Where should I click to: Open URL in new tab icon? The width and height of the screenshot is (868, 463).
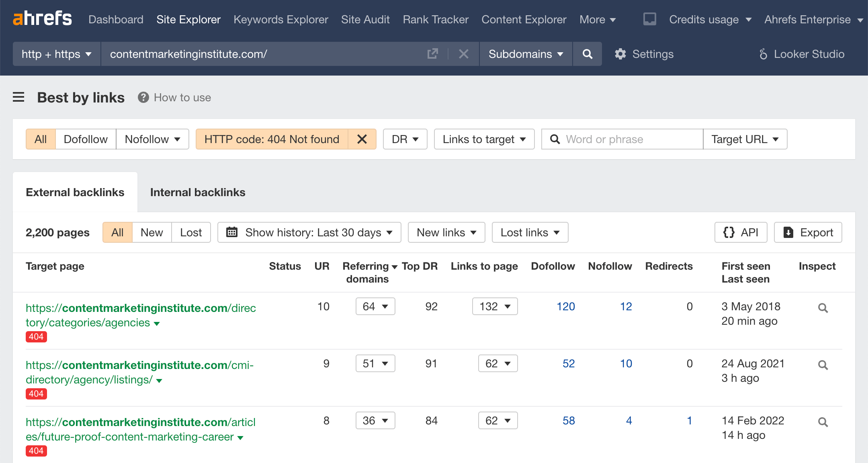point(432,54)
